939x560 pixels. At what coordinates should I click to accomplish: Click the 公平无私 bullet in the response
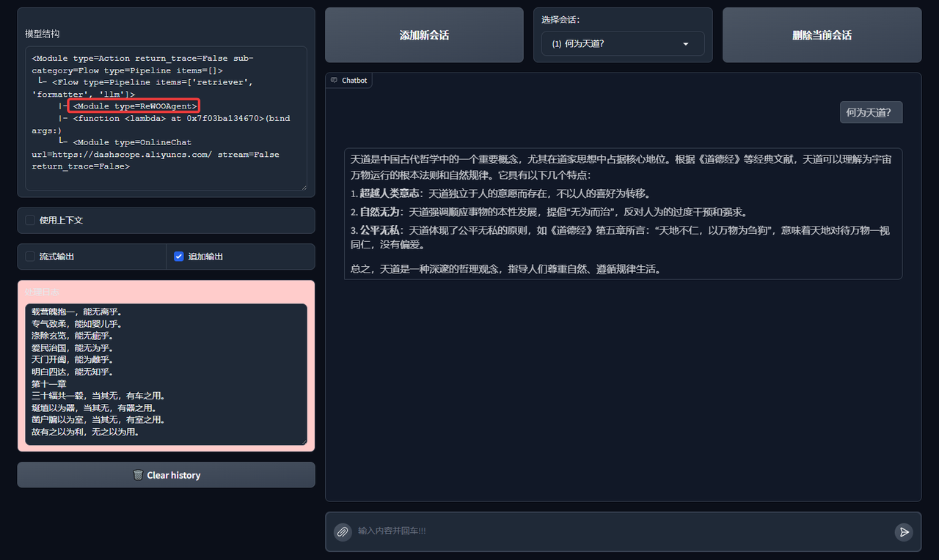pyautogui.click(x=621, y=237)
